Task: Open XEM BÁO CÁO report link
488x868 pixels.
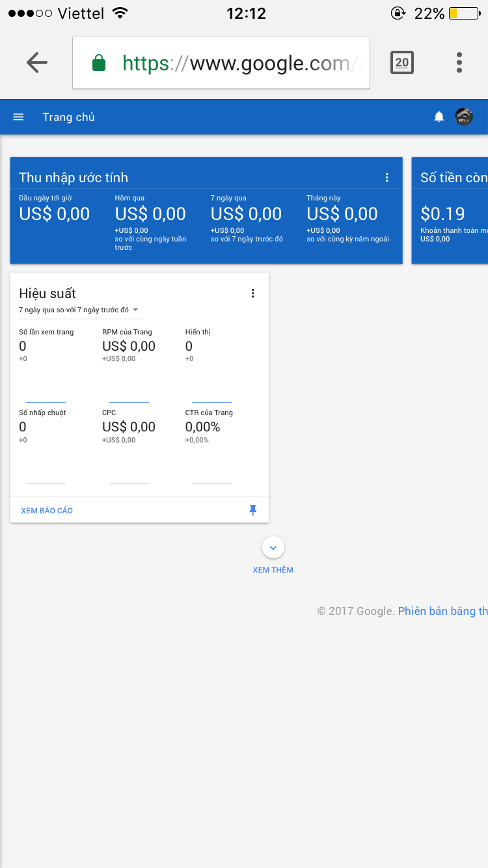Action: (x=47, y=511)
